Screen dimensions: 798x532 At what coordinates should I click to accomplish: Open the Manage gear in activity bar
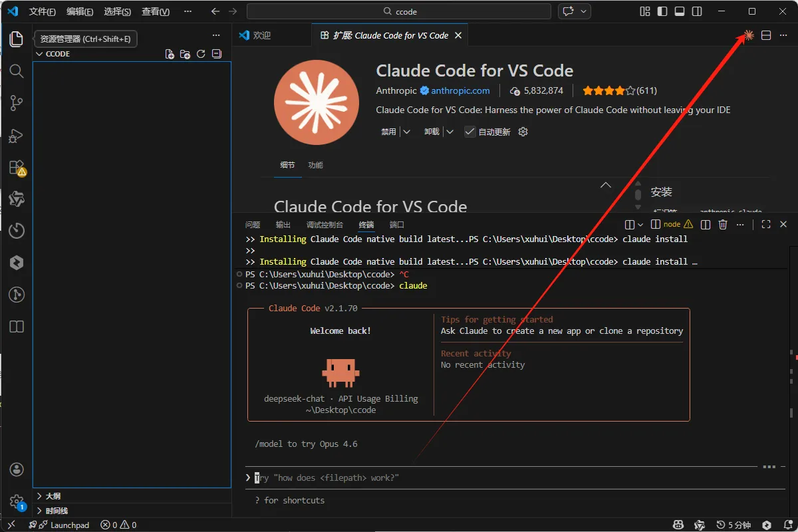click(17, 502)
